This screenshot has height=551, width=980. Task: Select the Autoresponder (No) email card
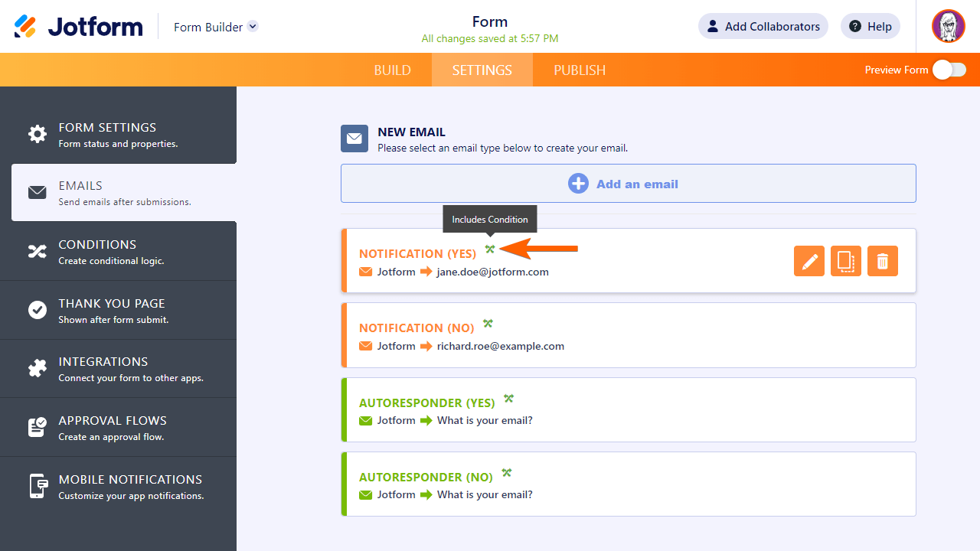coord(689,484)
